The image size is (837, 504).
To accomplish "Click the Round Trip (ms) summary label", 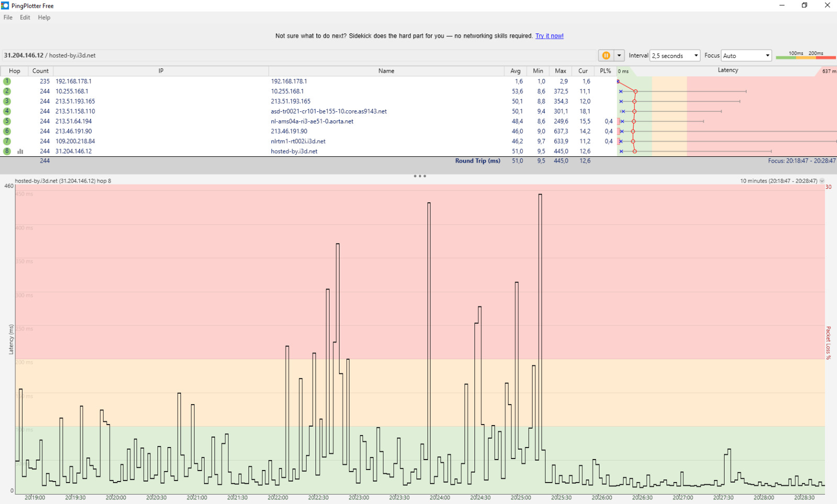I will pos(478,161).
